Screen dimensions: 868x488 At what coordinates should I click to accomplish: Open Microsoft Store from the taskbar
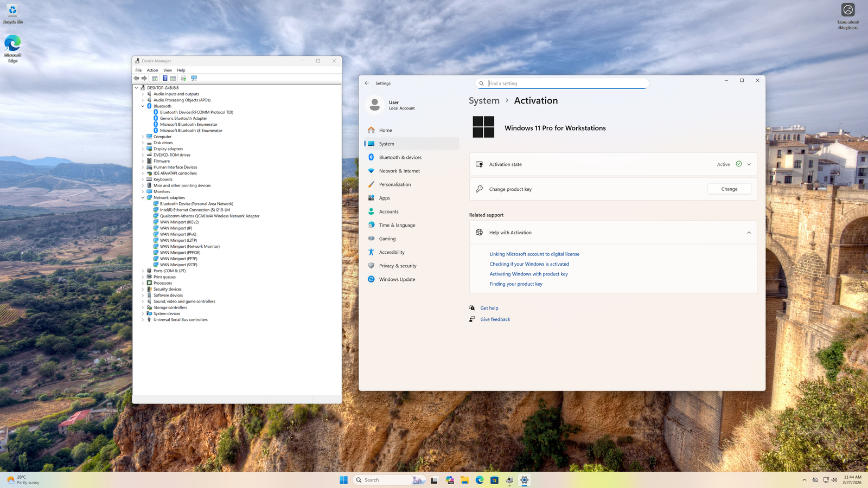coord(494,480)
